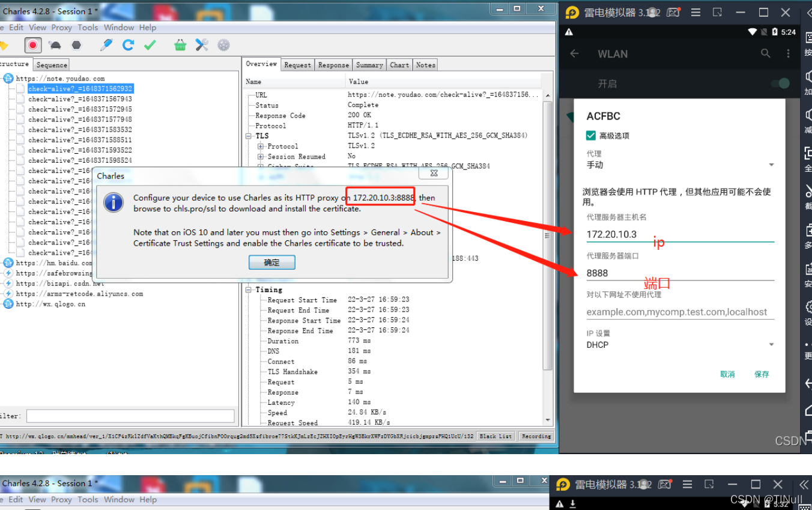Switch to the Sequence tab
The width and height of the screenshot is (812, 510).
click(x=52, y=65)
